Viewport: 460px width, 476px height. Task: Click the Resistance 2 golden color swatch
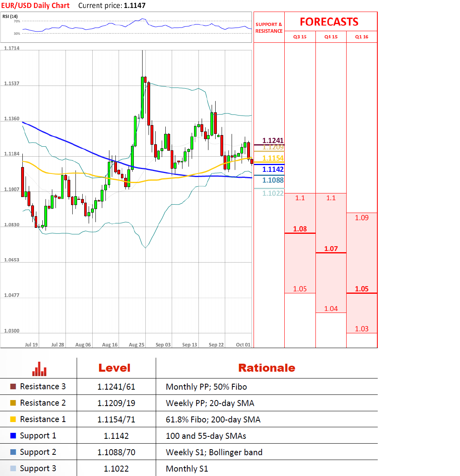click(13, 403)
